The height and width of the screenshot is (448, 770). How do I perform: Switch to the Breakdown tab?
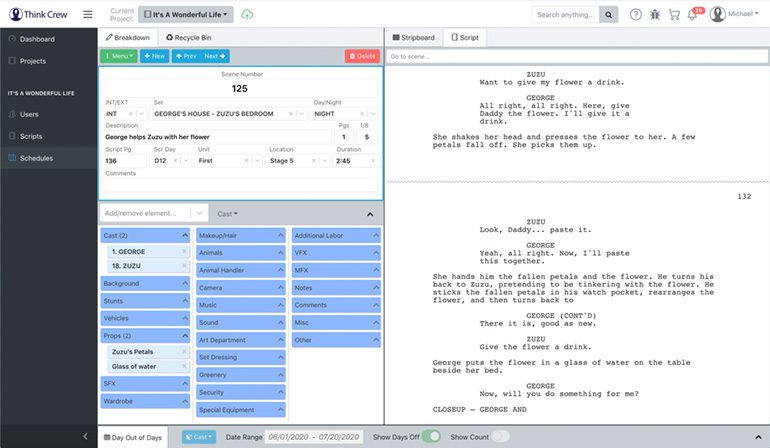[x=128, y=37]
